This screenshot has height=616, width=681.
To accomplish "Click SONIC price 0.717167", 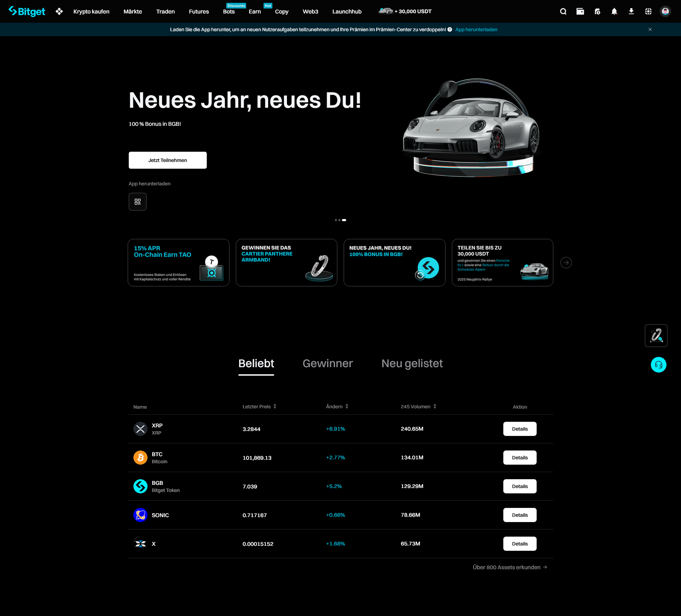I will pos(255,515).
